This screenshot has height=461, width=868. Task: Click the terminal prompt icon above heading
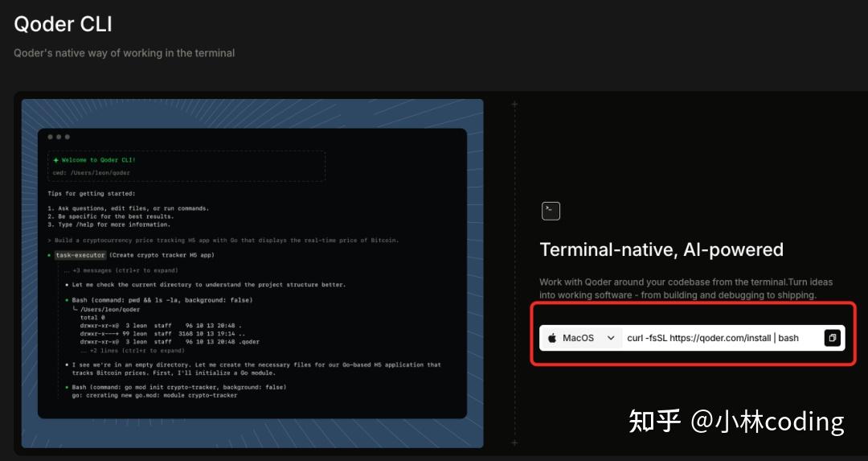(551, 211)
